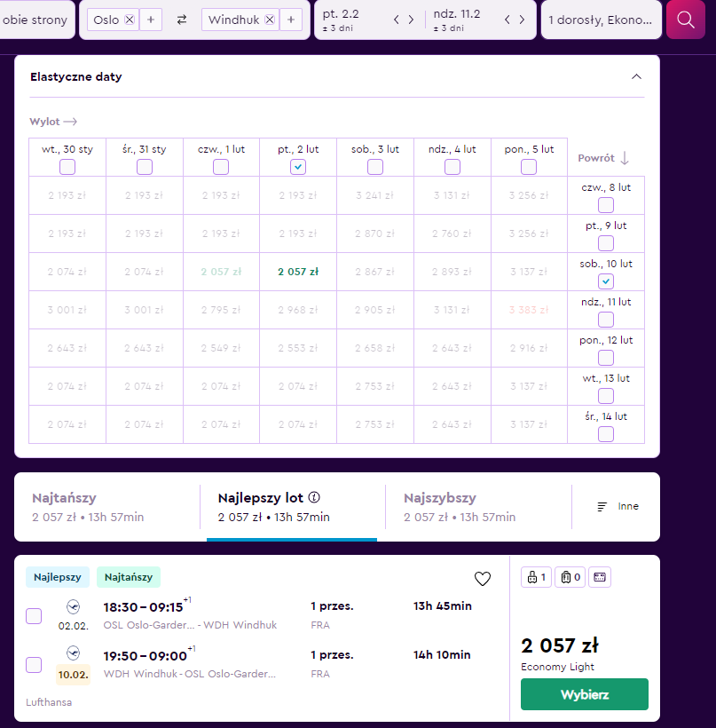Image resolution: width=716 pixels, height=728 pixels.
Task: Remove Oslo from the origin field
Action: coord(130,20)
